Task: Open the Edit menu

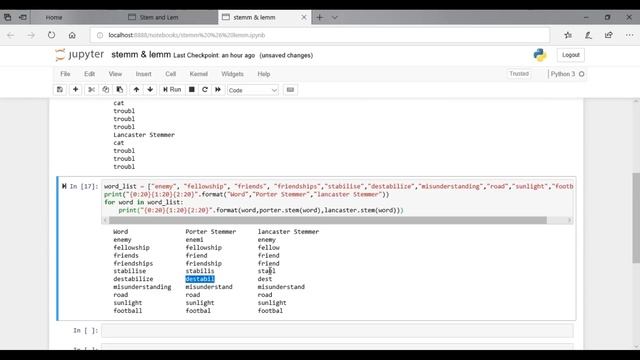Action: point(89,74)
